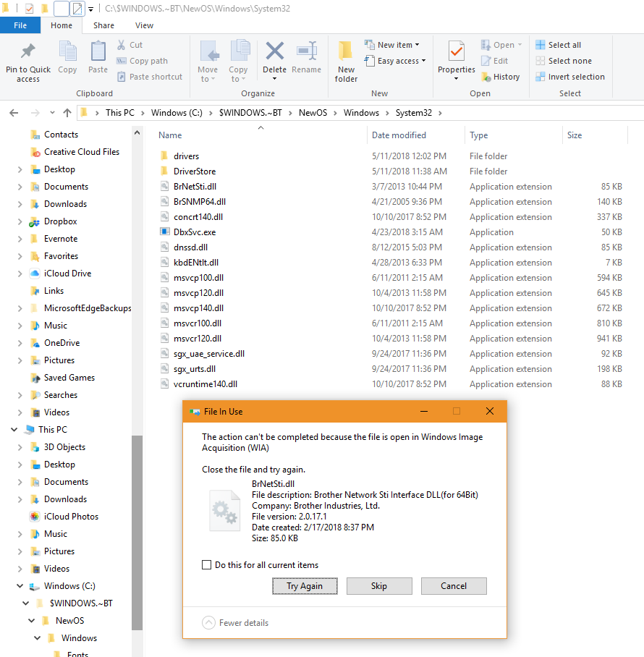This screenshot has width=644, height=657.
Task: Click the Properties checkmark icon
Action: click(x=457, y=51)
